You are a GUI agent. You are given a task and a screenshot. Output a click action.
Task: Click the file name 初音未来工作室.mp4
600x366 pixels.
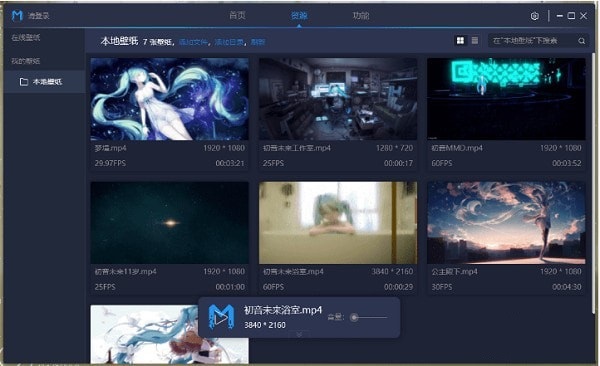[297, 148]
